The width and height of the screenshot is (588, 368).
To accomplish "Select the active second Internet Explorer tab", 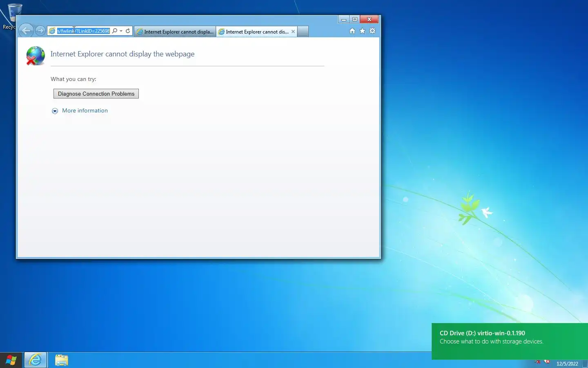I will pyautogui.click(x=257, y=31).
